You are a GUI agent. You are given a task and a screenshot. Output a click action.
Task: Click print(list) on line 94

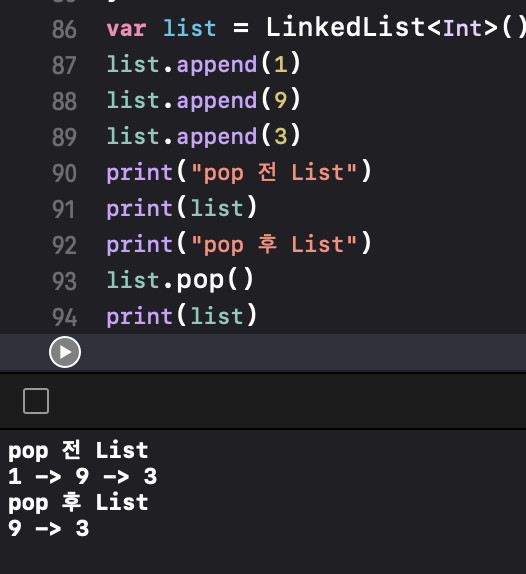tap(182, 316)
